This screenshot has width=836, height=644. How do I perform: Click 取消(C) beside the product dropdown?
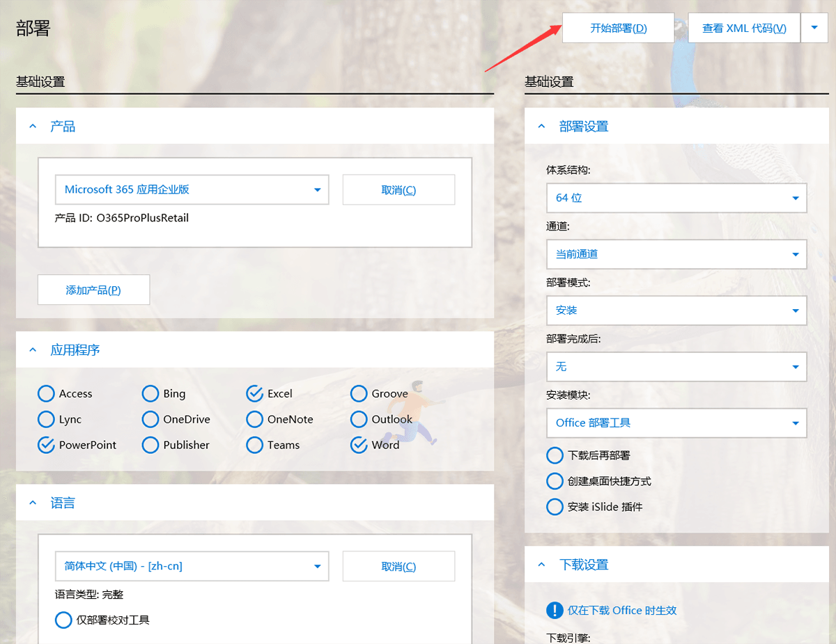click(398, 189)
